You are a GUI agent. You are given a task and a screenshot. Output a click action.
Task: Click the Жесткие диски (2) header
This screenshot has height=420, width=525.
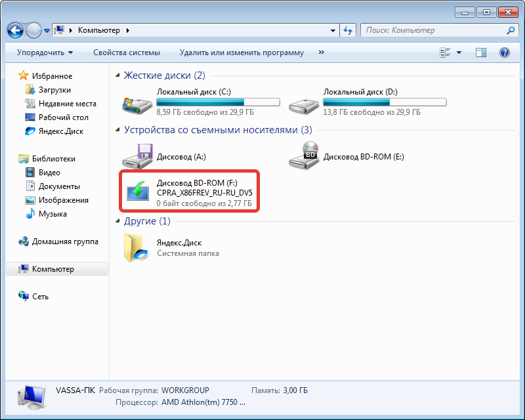[165, 75]
